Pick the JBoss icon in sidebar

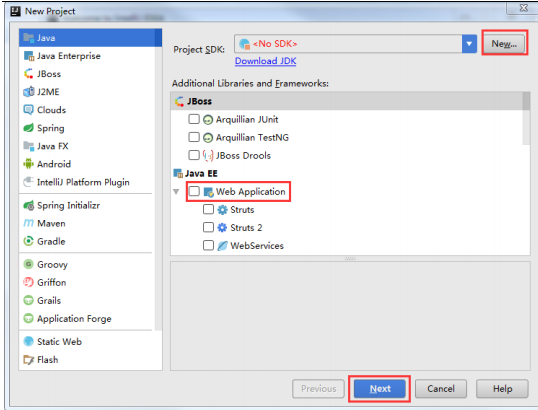click(x=28, y=74)
